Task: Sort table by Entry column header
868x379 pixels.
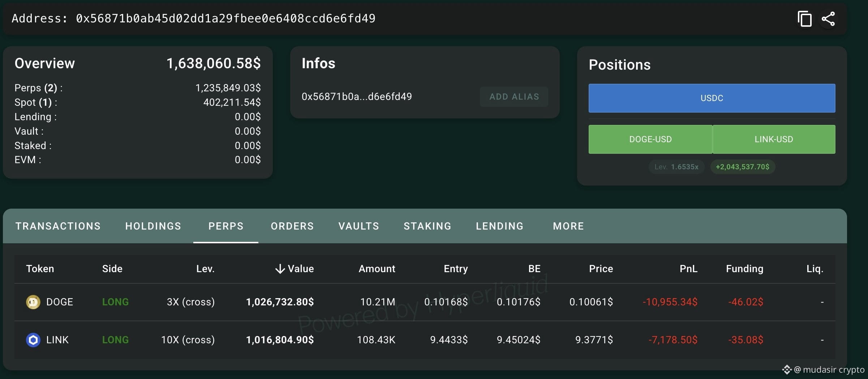Action: 456,269
